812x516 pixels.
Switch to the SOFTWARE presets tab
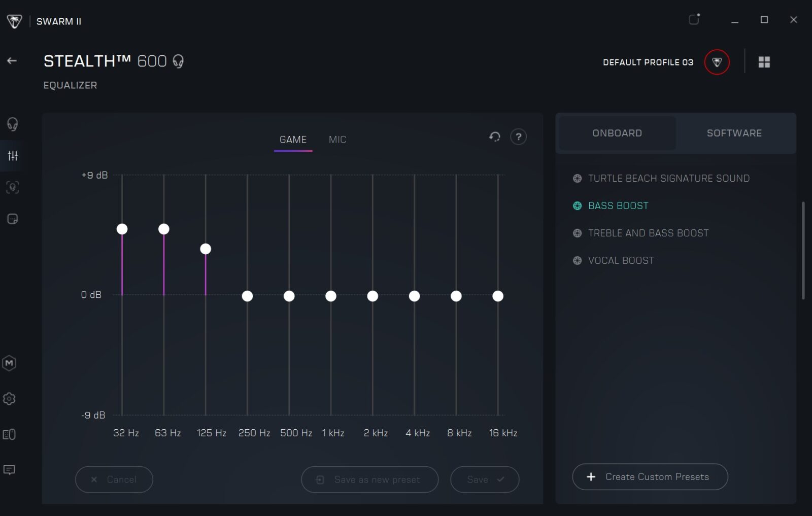pos(734,133)
